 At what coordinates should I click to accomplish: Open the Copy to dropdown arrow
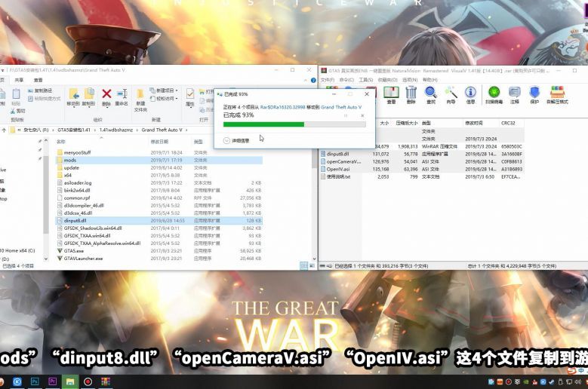89,107
